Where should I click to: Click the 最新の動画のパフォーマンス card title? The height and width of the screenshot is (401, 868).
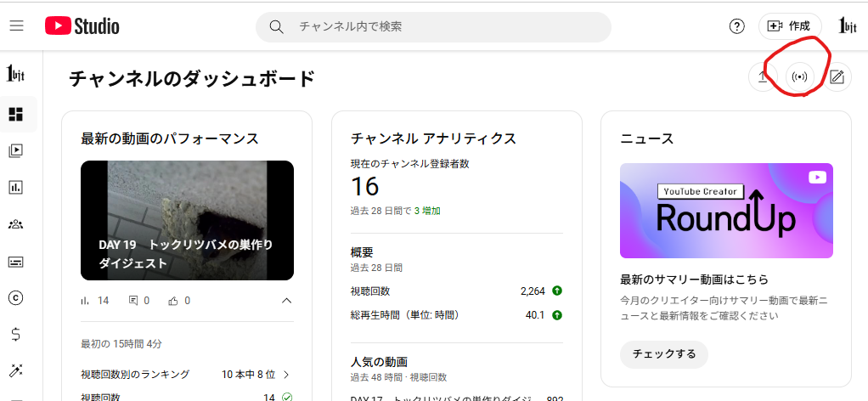[170, 138]
